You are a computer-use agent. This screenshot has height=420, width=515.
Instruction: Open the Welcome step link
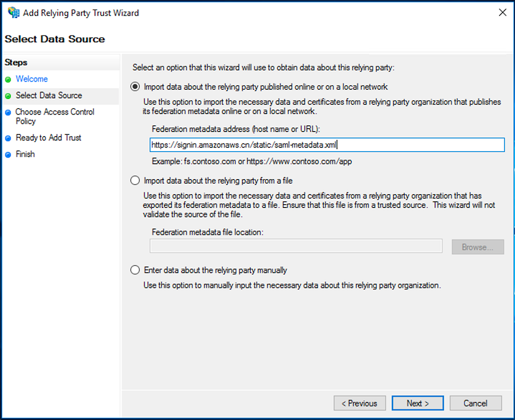click(x=32, y=79)
